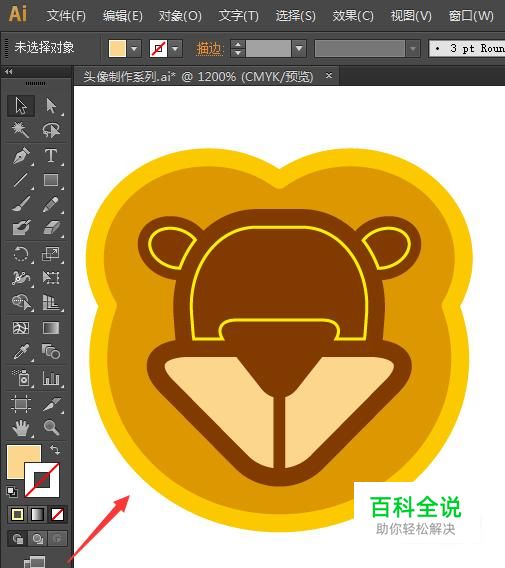Set paint mode to None

[x=57, y=514]
